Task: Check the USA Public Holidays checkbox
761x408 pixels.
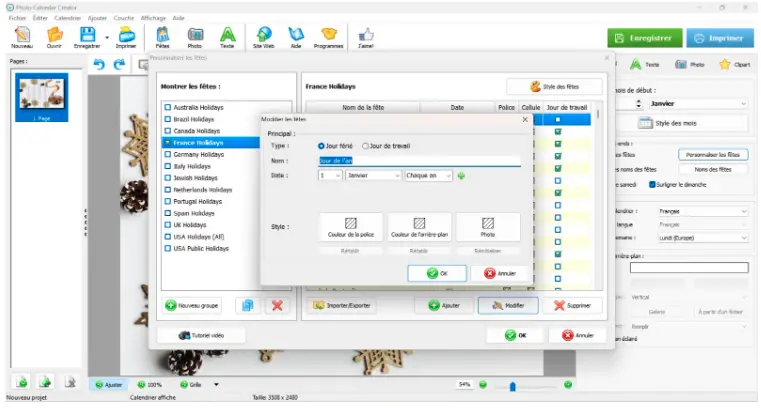Action: point(167,248)
